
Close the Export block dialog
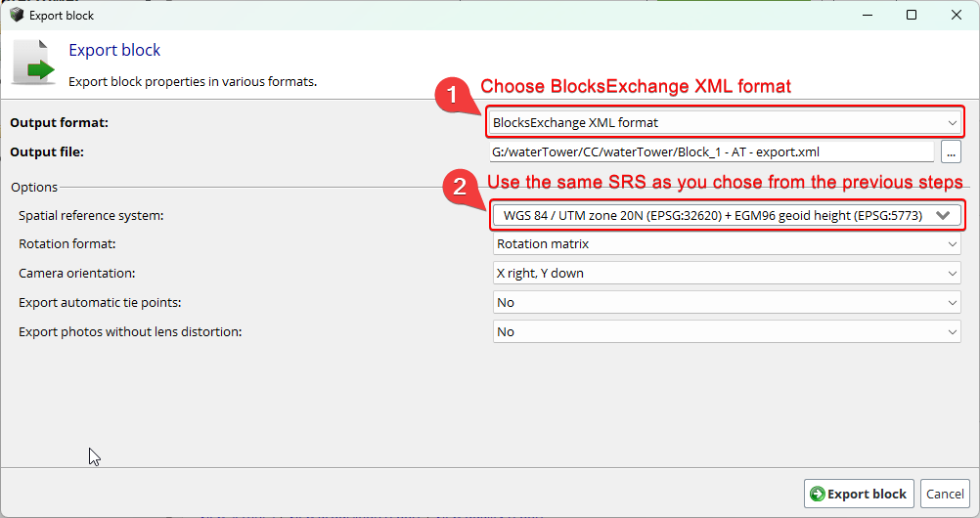tap(957, 15)
